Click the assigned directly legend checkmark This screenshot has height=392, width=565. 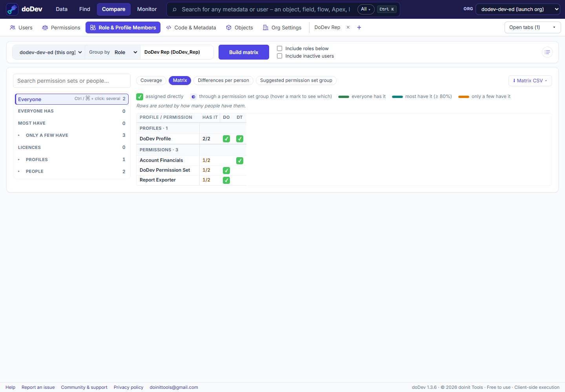(x=140, y=96)
